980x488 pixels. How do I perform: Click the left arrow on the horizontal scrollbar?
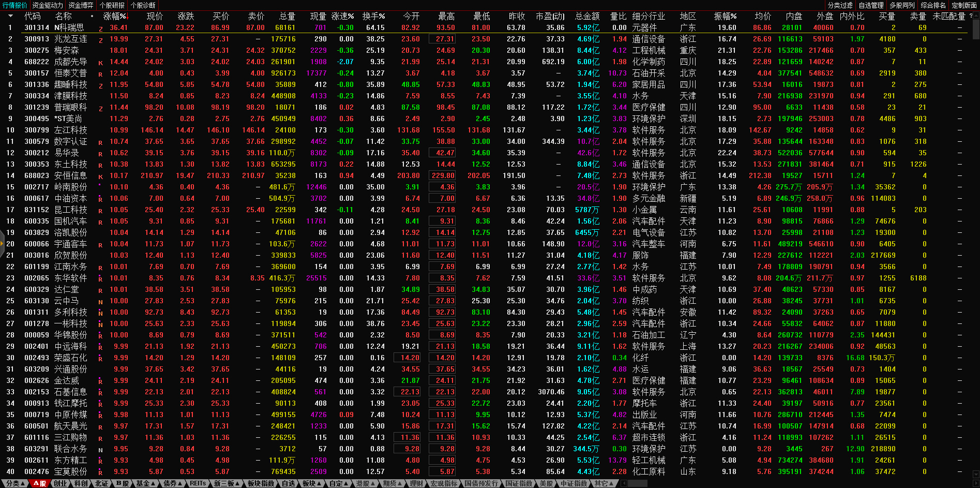(x=624, y=483)
